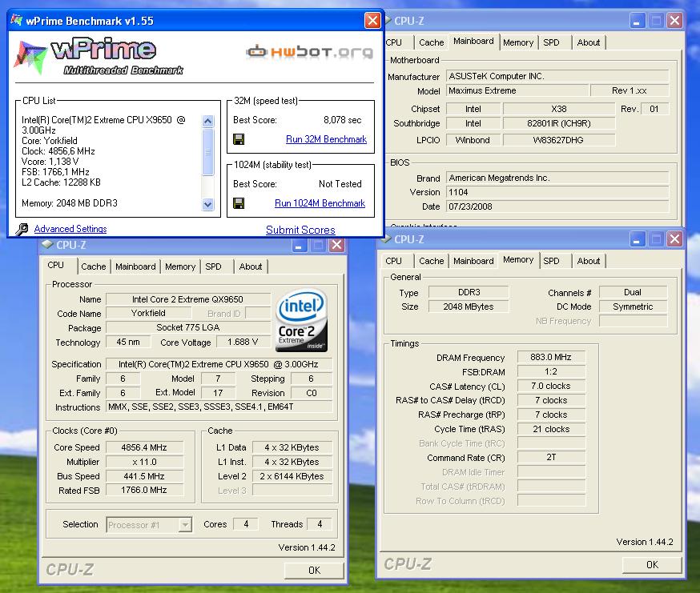Click the wPrime title bar app icon
This screenshot has height=593, width=700.
click(17, 20)
